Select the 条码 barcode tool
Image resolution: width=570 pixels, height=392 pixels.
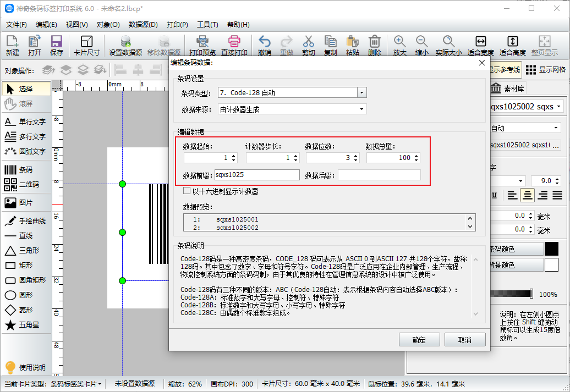[x=25, y=170]
